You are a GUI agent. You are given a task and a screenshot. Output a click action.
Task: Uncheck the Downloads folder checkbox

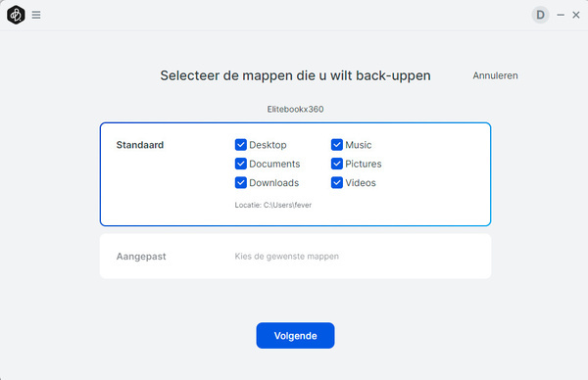coord(241,183)
